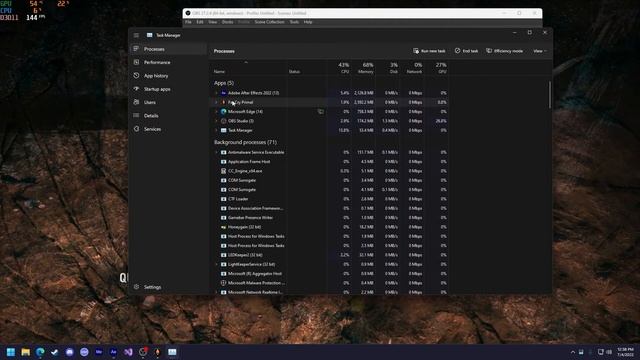Open the View dropdown
This screenshot has height=360, width=640.
coord(540,51)
